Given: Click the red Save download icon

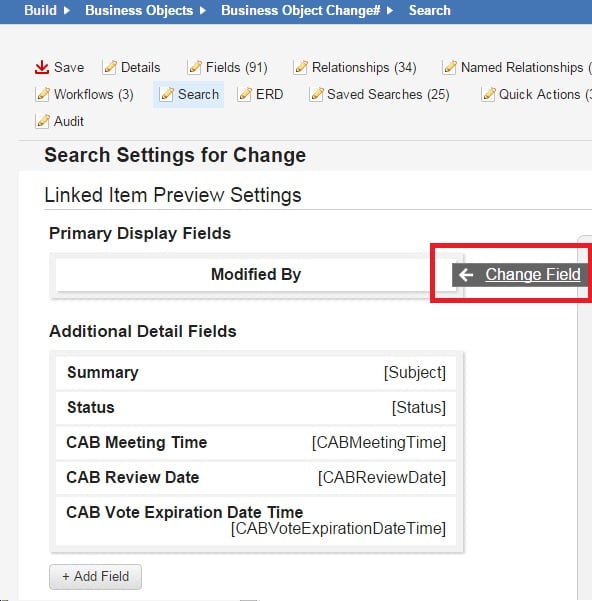Looking at the screenshot, I should pos(42,67).
